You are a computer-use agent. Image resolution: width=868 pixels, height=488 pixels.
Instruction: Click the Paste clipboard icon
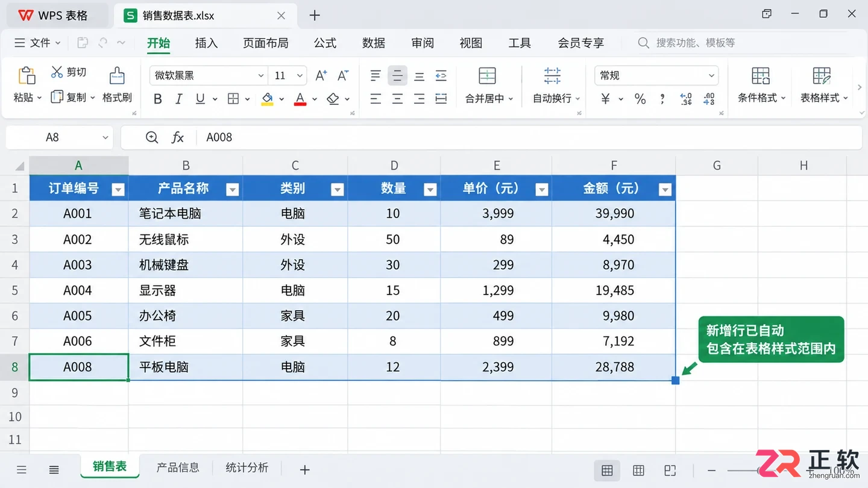[x=27, y=75]
